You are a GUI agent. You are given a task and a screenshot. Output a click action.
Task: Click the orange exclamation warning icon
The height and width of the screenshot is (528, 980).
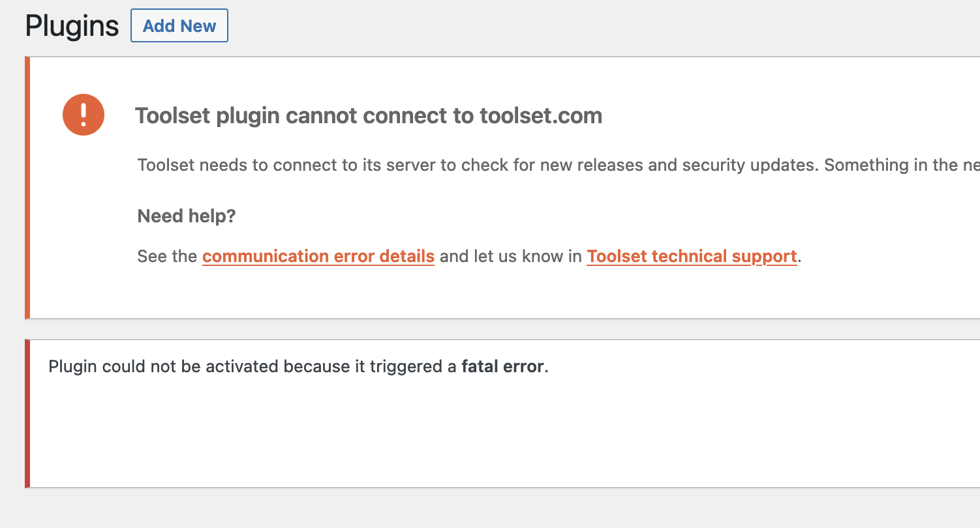pyautogui.click(x=84, y=115)
